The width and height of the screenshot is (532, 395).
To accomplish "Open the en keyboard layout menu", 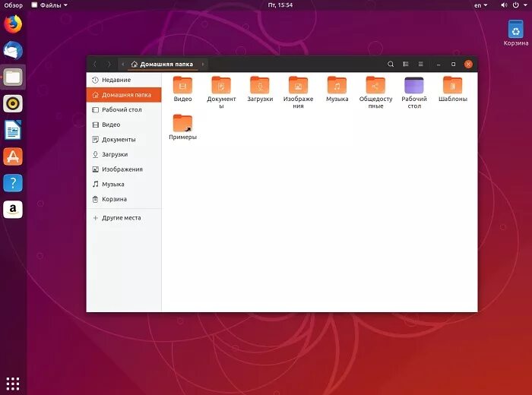I will [480, 5].
